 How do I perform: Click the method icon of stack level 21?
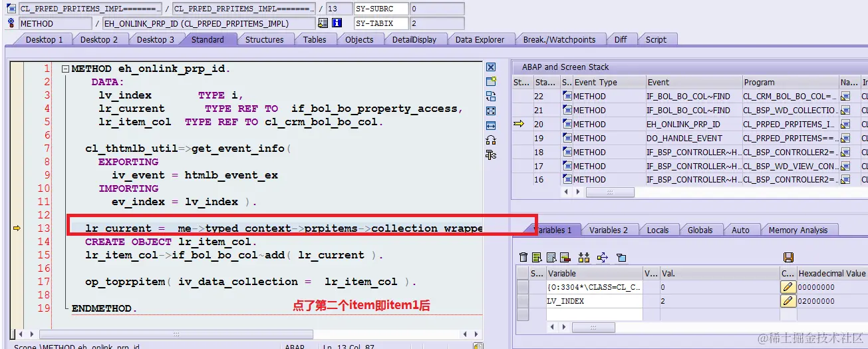click(x=567, y=110)
